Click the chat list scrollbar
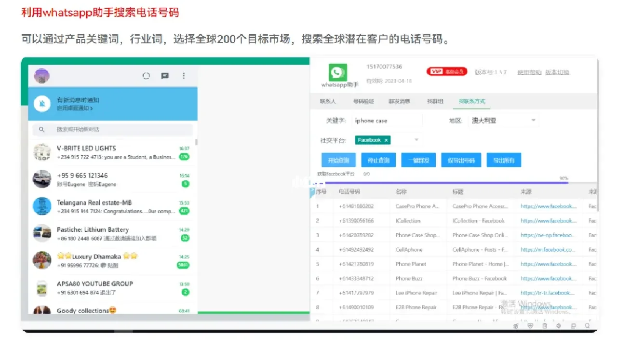 196,142
